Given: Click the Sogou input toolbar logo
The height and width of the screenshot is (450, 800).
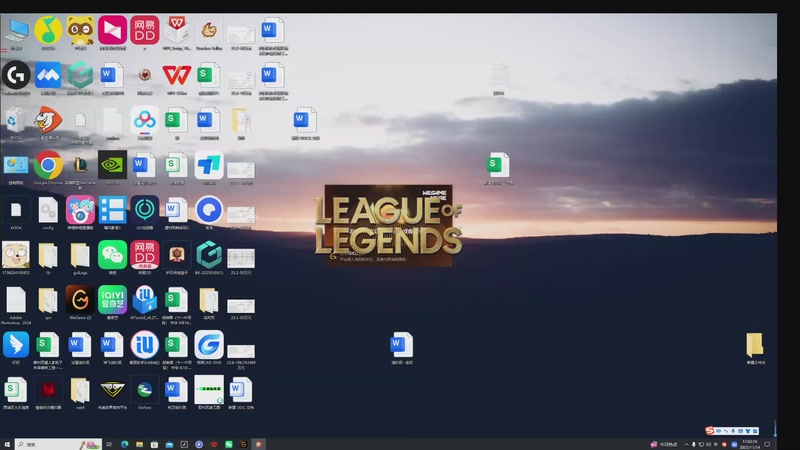Looking at the screenshot, I should [x=710, y=431].
